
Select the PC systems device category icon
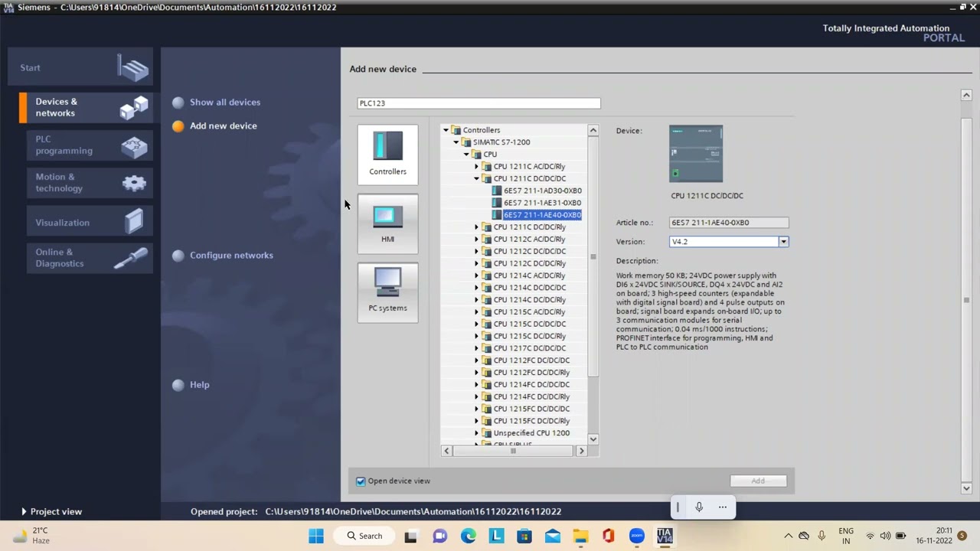point(387,292)
